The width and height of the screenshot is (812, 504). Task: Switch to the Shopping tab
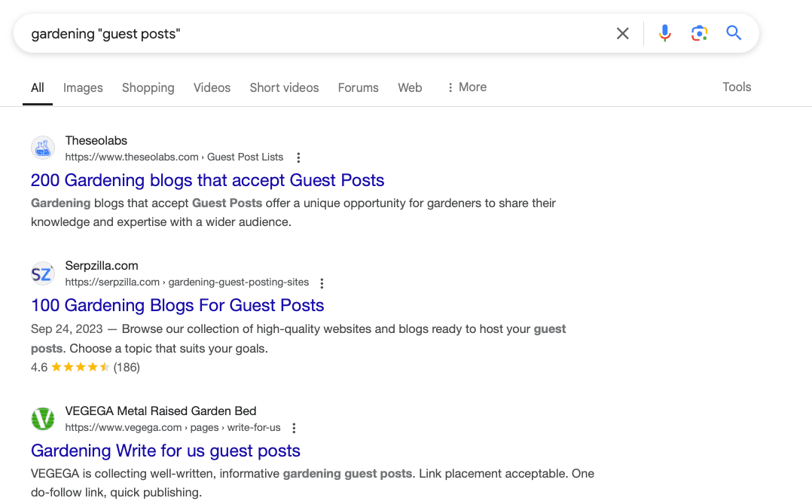[148, 87]
